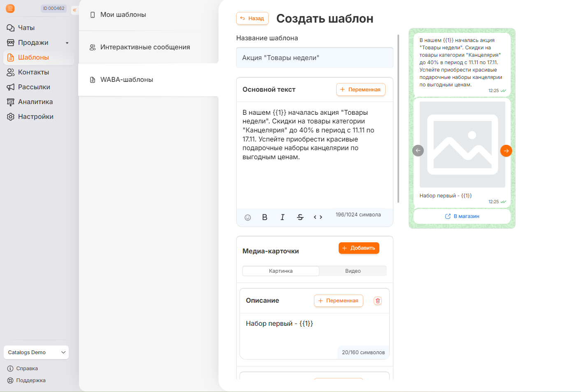581x392 pixels.
Task: Delete the media card description block
Action: (378, 301)
